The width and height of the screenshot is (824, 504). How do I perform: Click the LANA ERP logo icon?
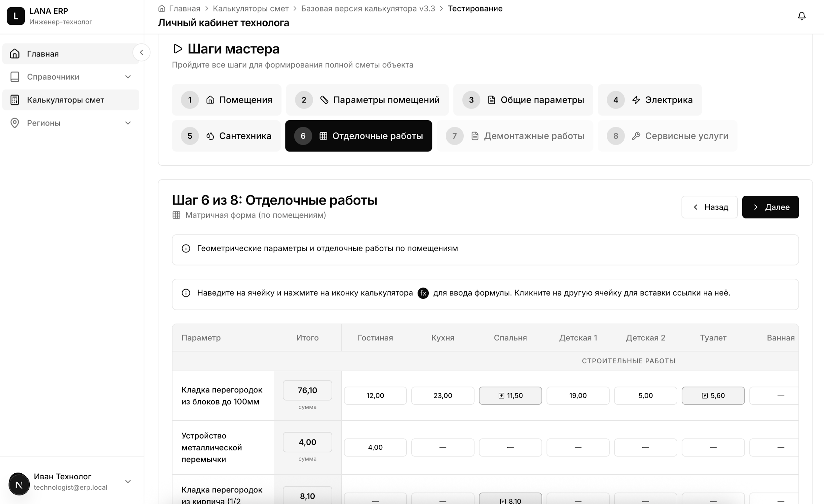(x=16, y=16)
